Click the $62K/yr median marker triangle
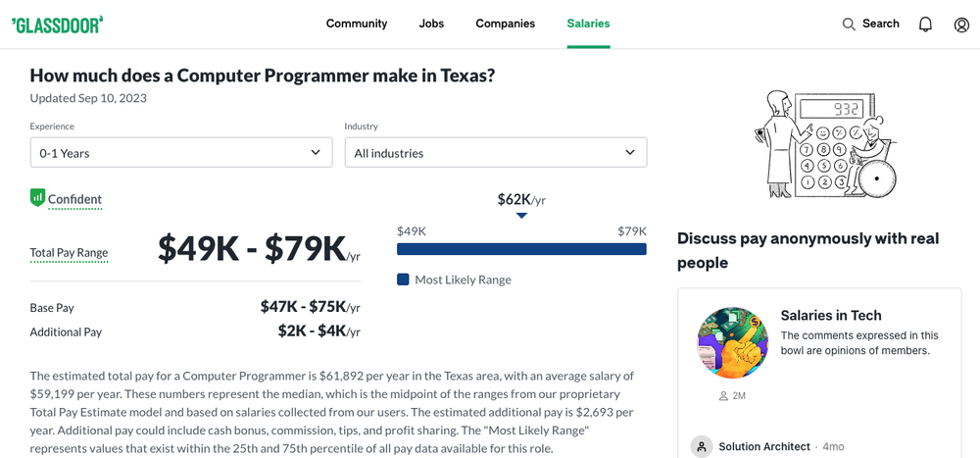980x458 pixels. pyautogui.click(x=522, y=215)
